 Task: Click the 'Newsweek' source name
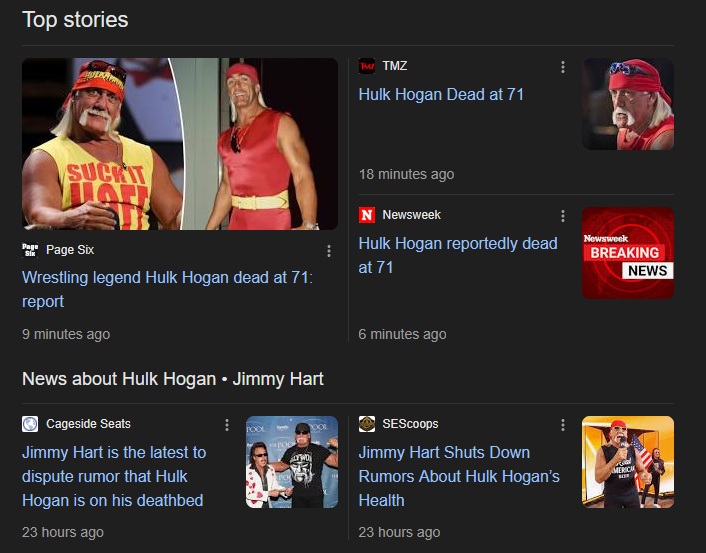(412, 215)
